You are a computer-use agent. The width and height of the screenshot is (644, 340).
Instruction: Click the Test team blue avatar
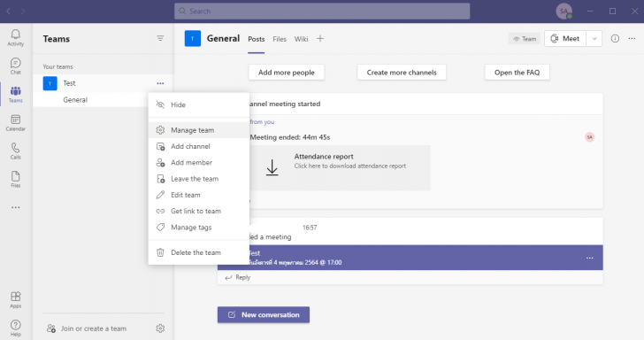click(50, 83)
